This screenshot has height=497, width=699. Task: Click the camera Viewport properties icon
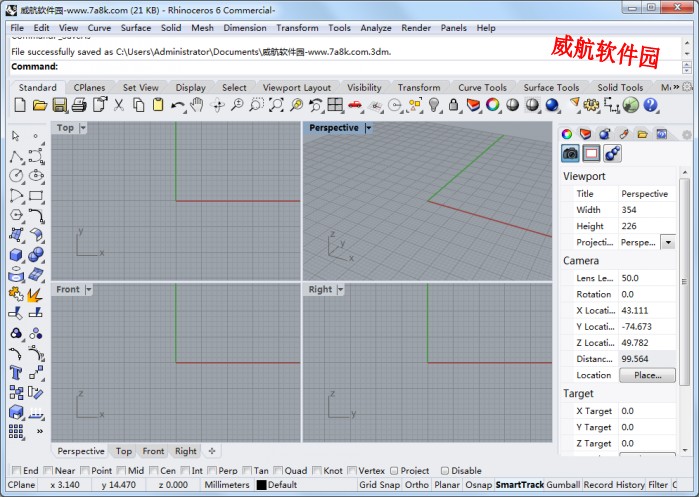(x=570, y=154)
